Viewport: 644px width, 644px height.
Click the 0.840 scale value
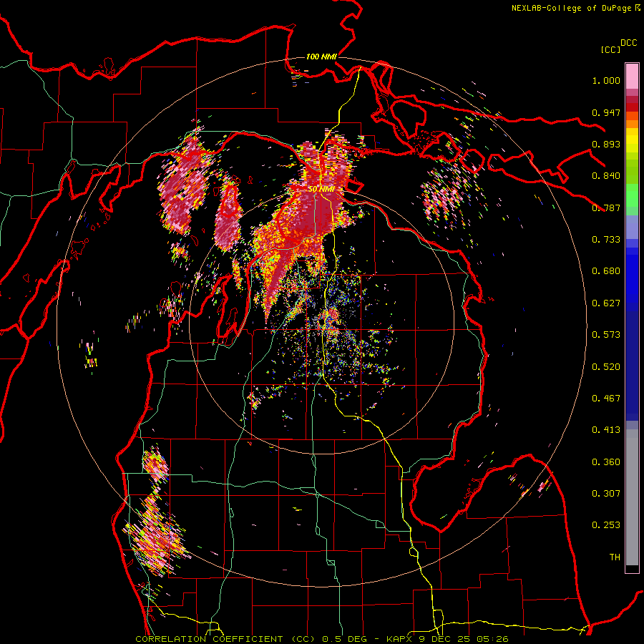coord(606,176)
